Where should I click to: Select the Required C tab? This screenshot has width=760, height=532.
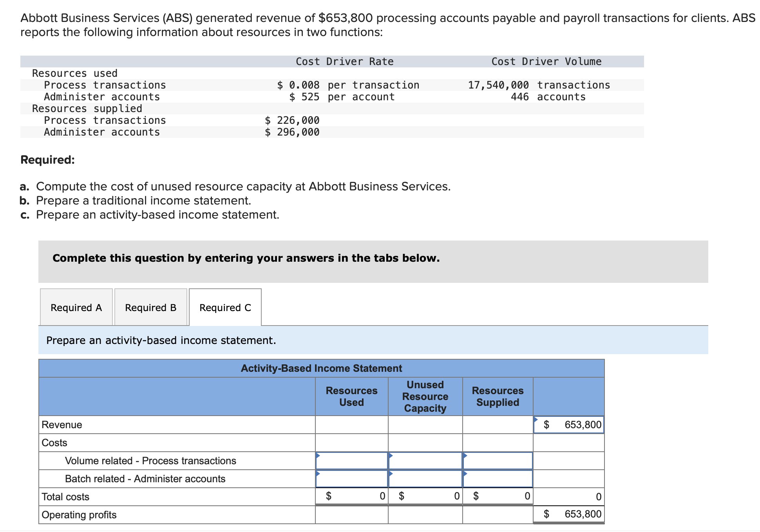point(224,308)
